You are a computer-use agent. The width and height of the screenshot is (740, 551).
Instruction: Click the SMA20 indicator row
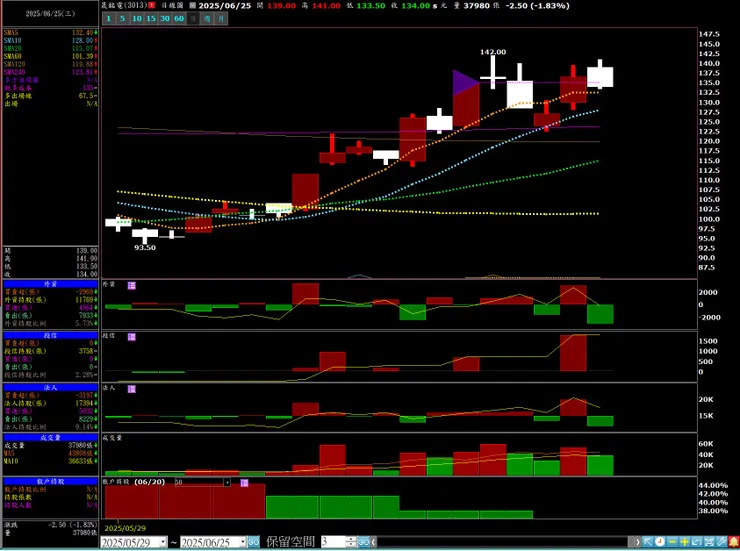pyautogui.click(x=50, y=48)
